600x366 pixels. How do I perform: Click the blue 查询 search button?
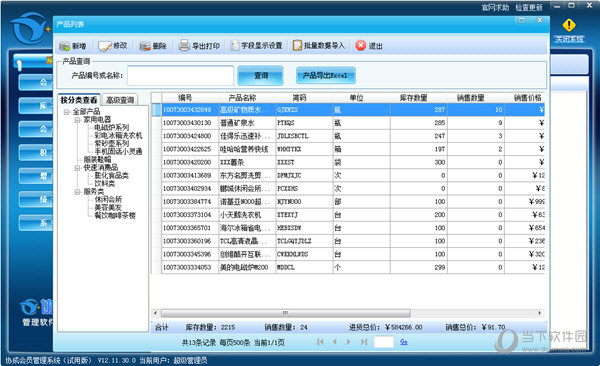click(261, 75)
